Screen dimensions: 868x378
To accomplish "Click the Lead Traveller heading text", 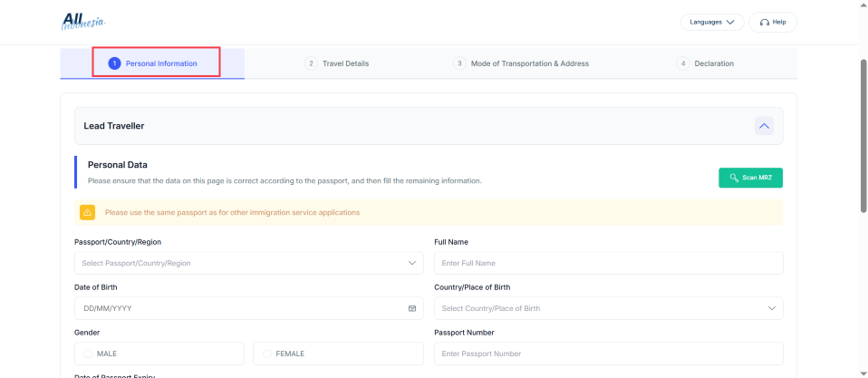I will click(x=114, y=126).
